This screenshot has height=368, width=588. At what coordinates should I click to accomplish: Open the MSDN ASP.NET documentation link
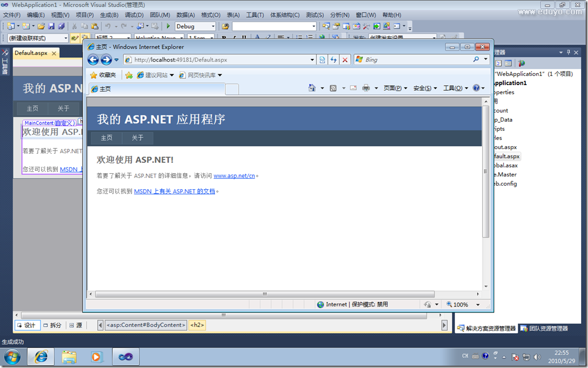(174, 191)
